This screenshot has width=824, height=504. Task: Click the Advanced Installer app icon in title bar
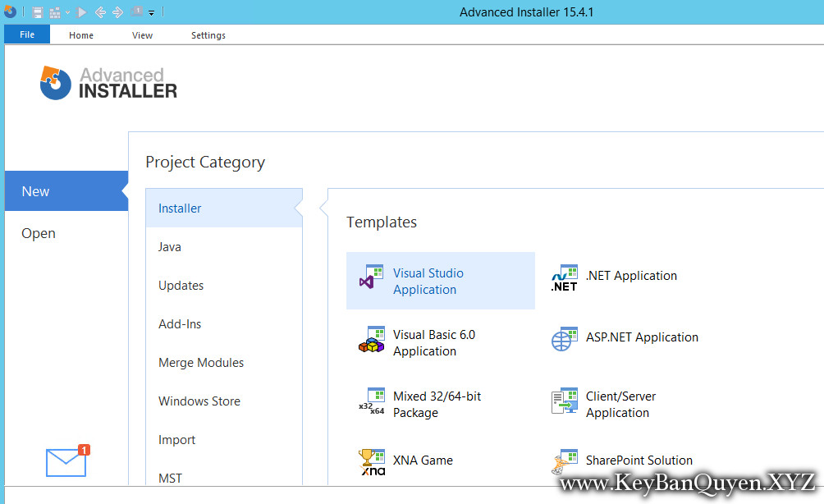click(x=10, y=11)
